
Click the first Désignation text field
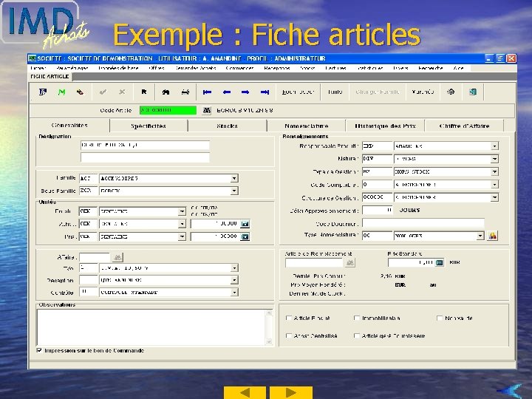click(x=145, y=146)
